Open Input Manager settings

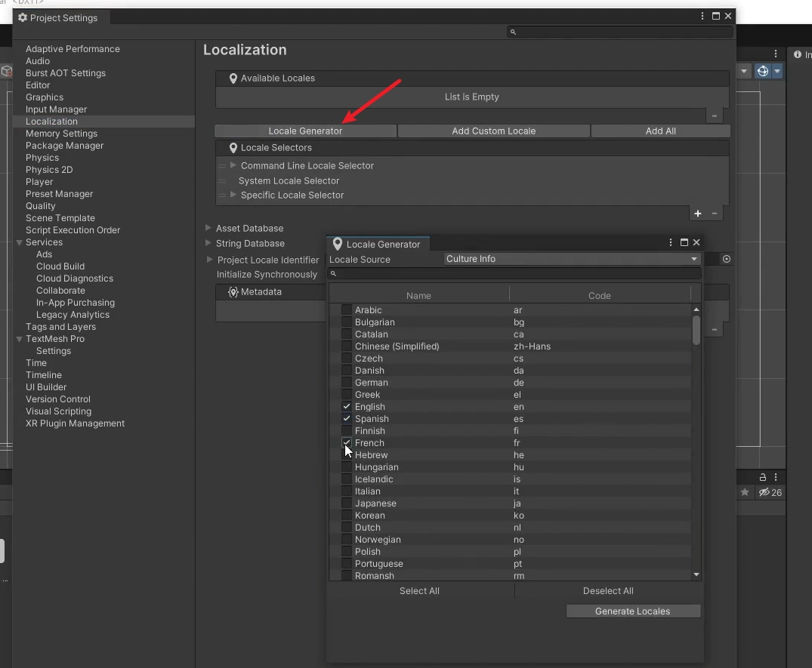56,109
